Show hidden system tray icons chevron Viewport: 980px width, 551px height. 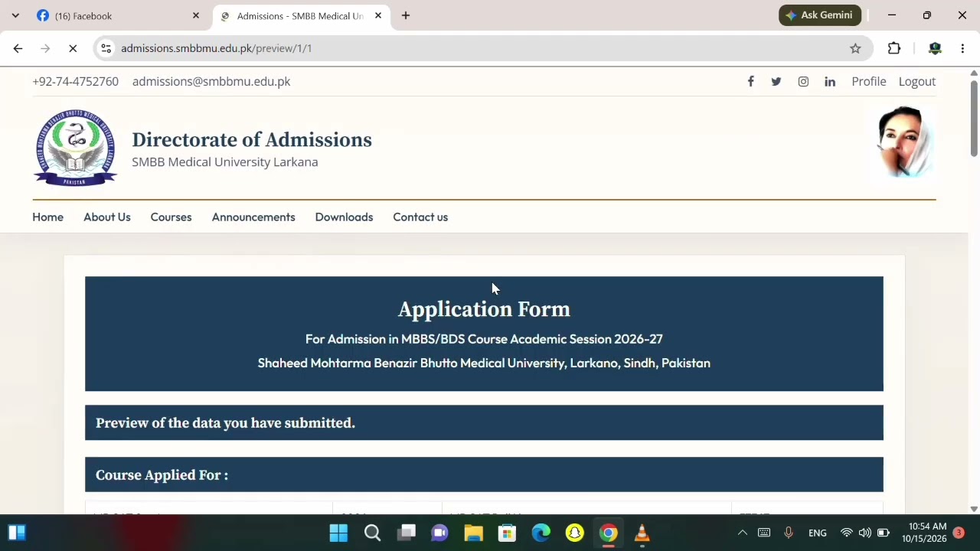742,533
